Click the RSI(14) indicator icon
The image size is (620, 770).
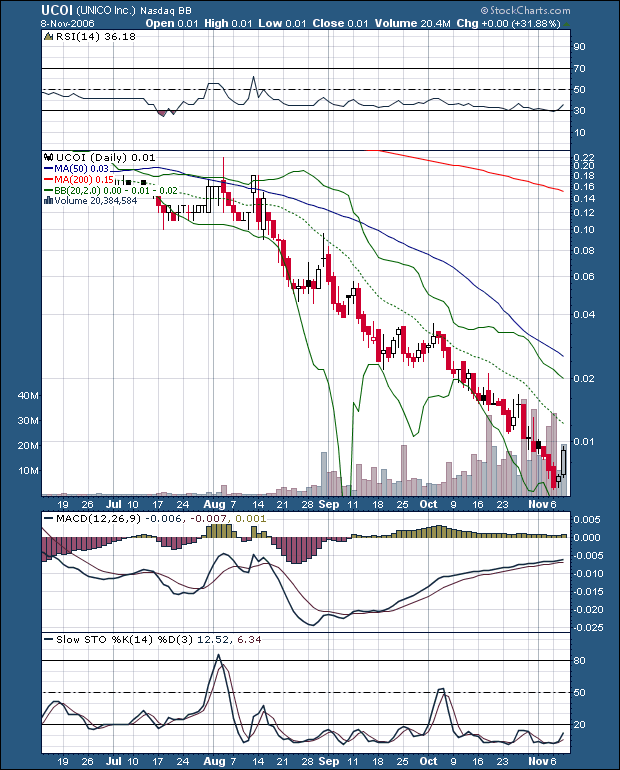click(48, 36)
